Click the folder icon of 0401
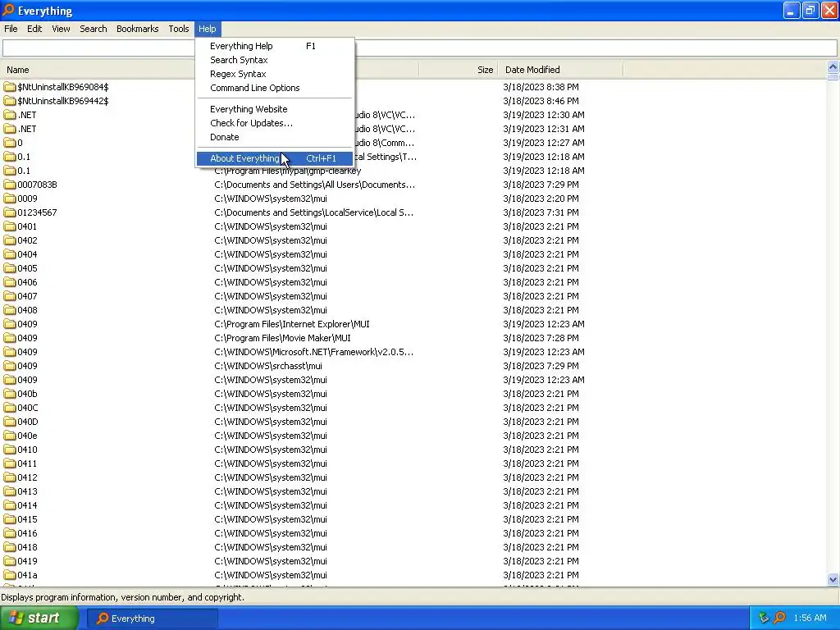The image size is (840, 630). [x=10, y=226]
